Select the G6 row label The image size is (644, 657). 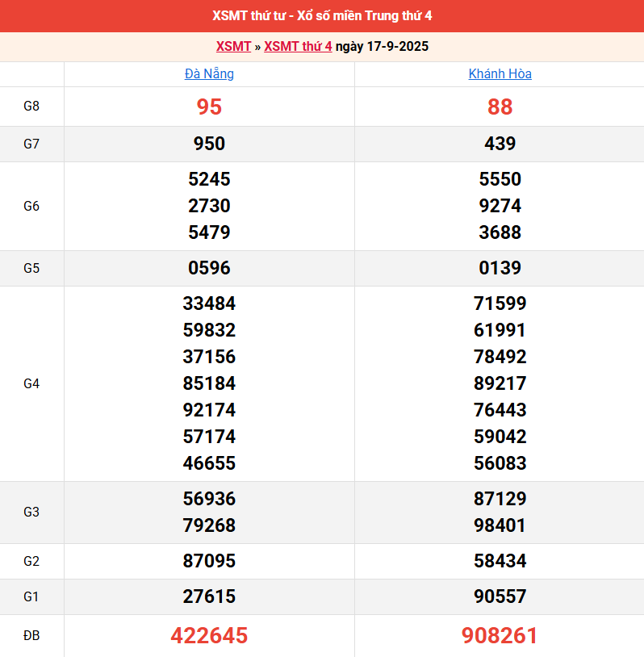31,206
